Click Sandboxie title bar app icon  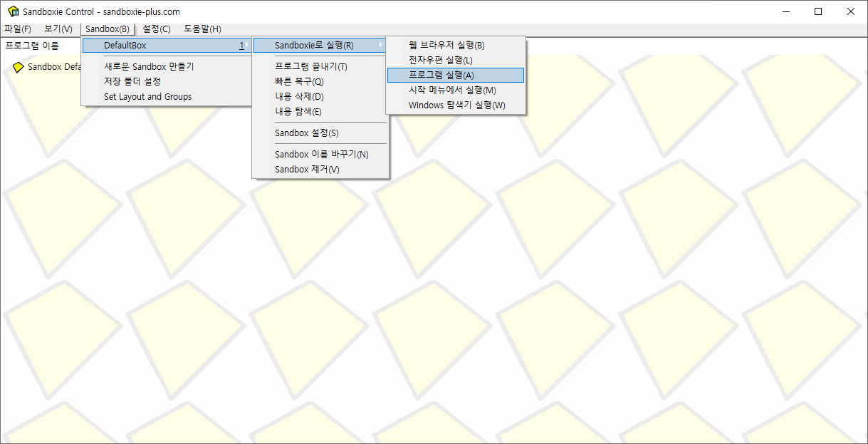(13, 11)
